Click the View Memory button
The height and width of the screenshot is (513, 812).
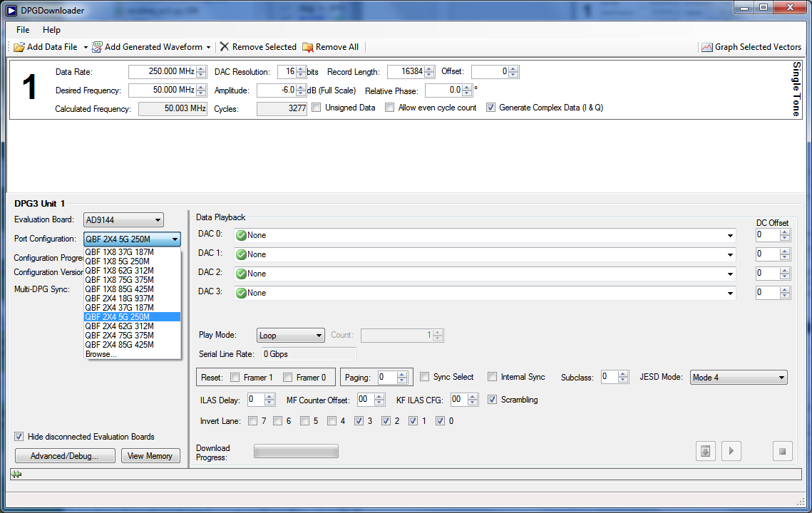click(x=150, y=456)
